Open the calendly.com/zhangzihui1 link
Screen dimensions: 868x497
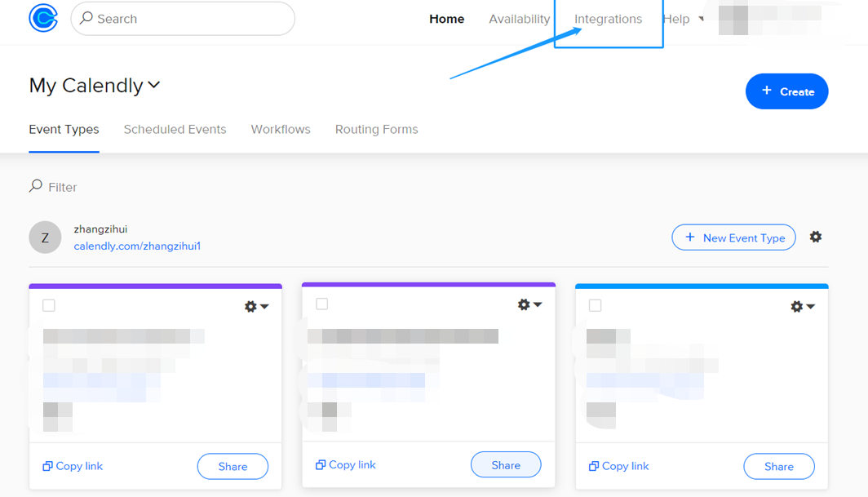pos(137,246)
